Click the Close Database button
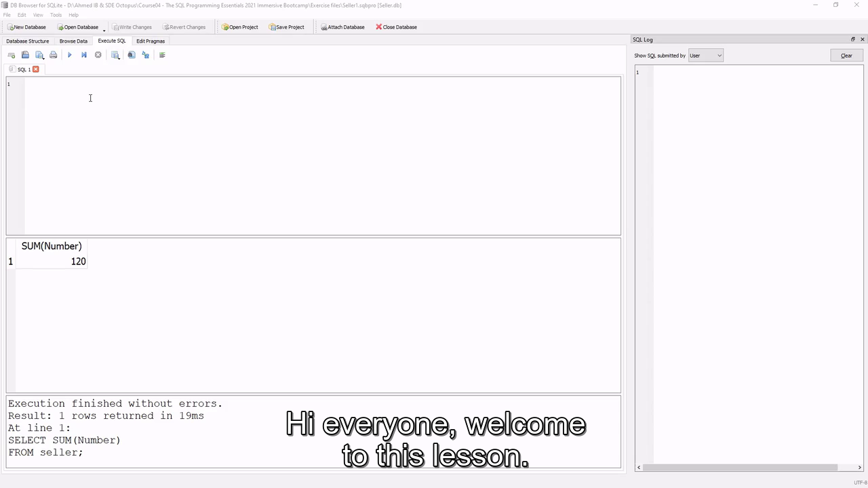Screen dimensions: 868x488 coord(397,27)
